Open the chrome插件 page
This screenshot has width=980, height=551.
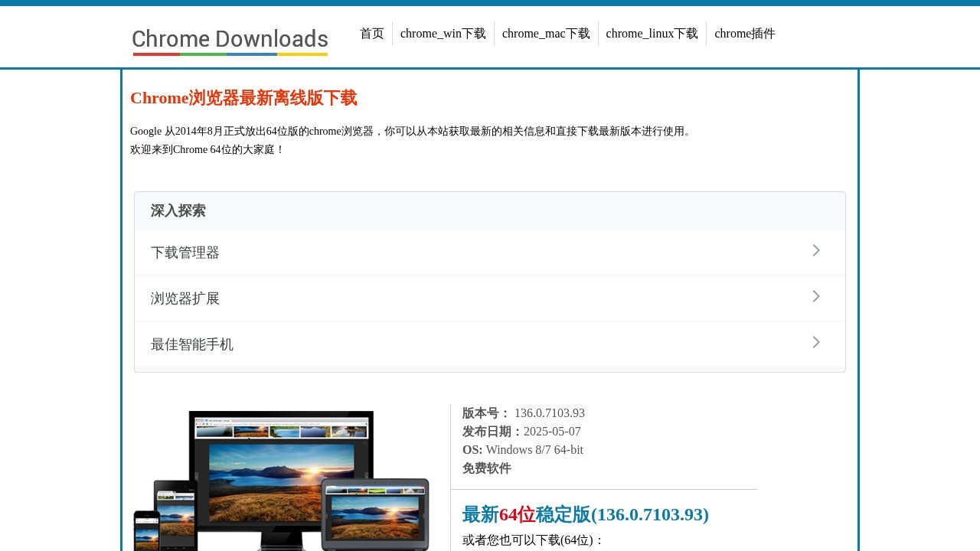coord(744,33)
